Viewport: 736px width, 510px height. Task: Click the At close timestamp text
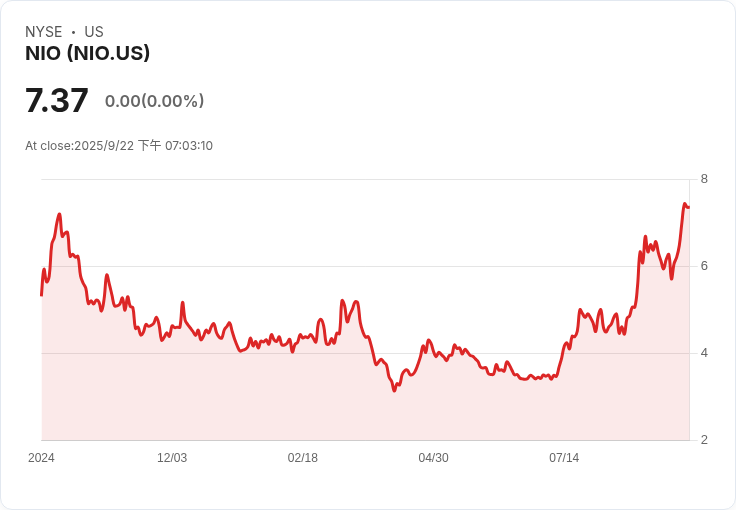pyautogui.click(x=119, y=146)
